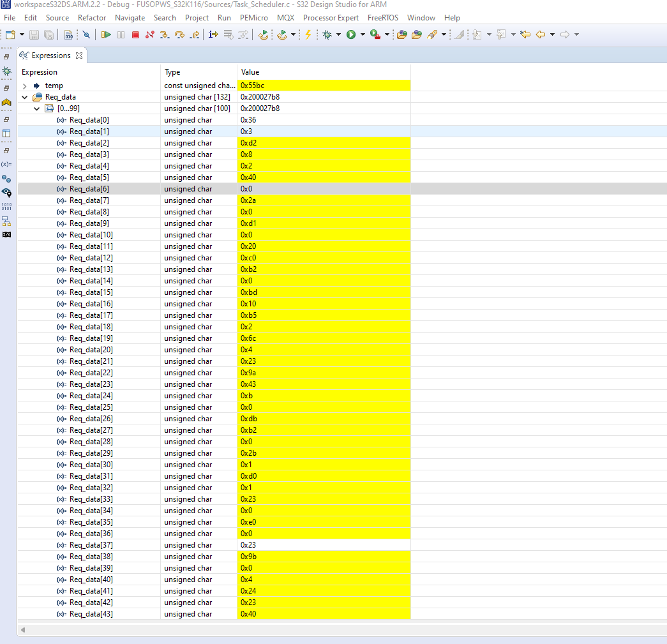Collapse the Req_data expression tree
The width and height of the screenshot is (667, 644).
pos(24,97)
